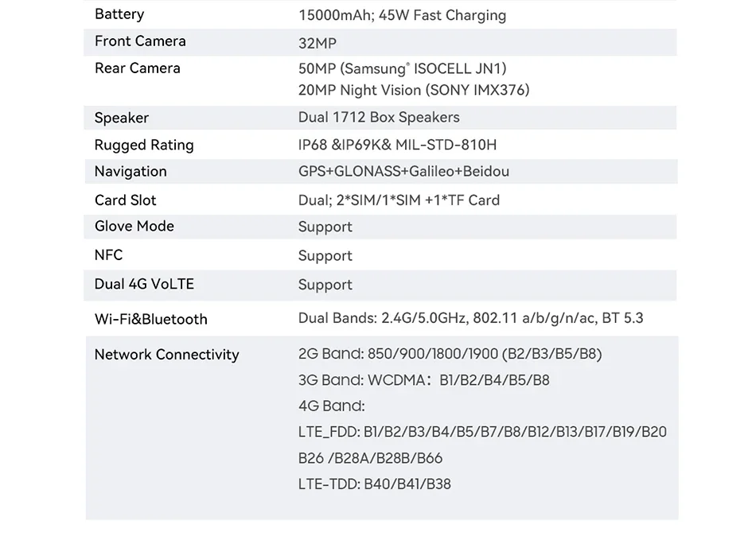Click the Card Slot label
This screenshot has width=756, height=548.
pos(125,200)
